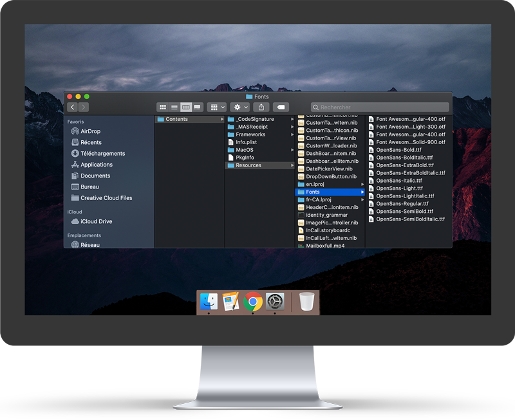Open Réseau in the sidebar
The width and height of the screenshot is (515, 420).
click(86, 245)
